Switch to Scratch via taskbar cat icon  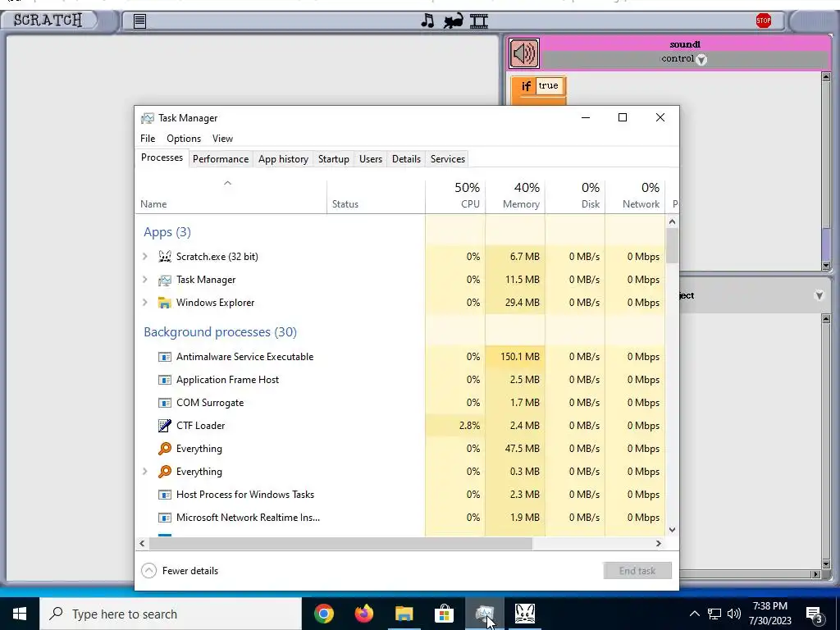coord(524,614)
